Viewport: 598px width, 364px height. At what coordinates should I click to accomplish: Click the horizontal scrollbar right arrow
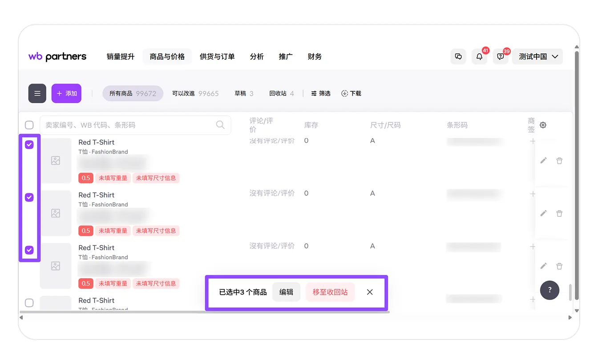click(x=570, y=318)
